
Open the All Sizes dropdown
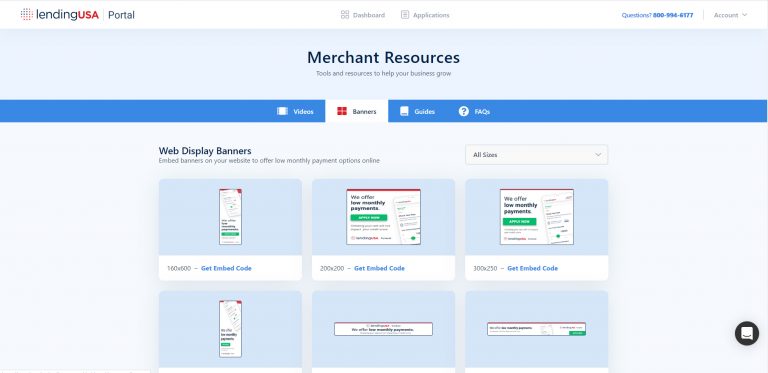click(536, 155)
